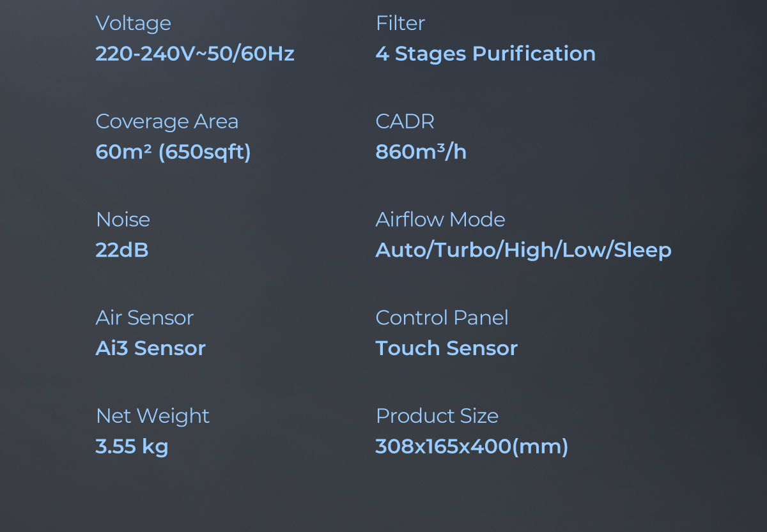767x532 pixels.
Task: Select the 860m³/h value
Action: [x=421, y=152]
